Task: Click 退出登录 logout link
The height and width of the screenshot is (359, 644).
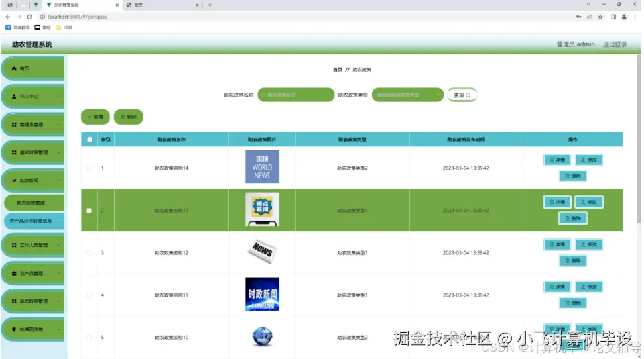Action: tap(614, 44)
